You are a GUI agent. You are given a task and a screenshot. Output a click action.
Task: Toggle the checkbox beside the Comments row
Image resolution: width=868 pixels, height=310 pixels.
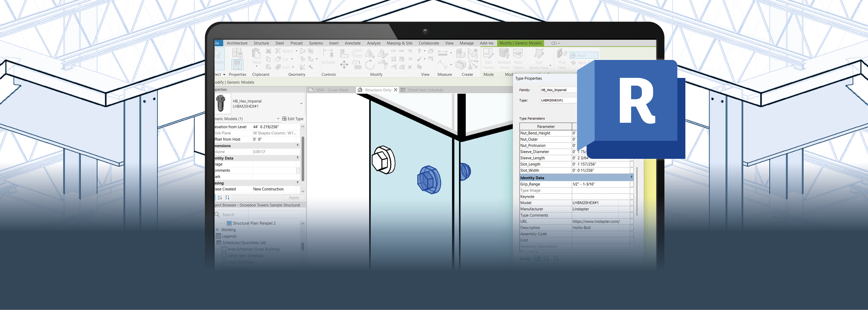(x=298, y=170)
